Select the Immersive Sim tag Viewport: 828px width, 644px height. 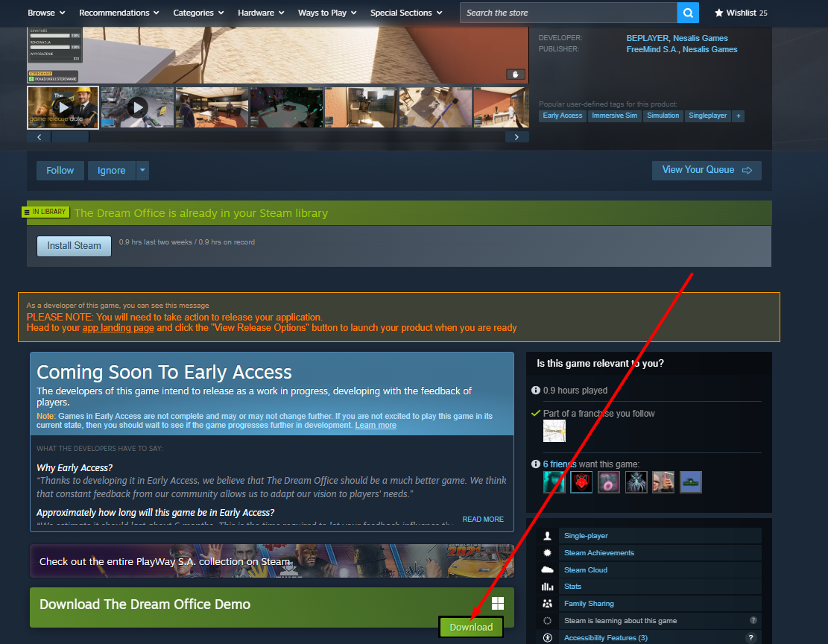pyautogui.click(x=614, y=116)
